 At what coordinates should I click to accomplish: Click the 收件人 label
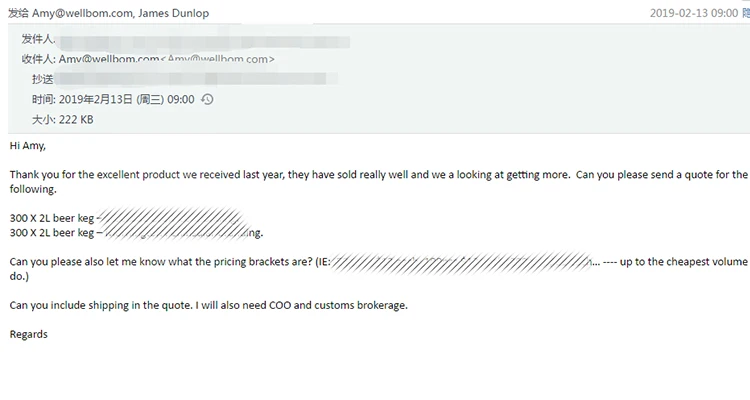tap(38, 59)
